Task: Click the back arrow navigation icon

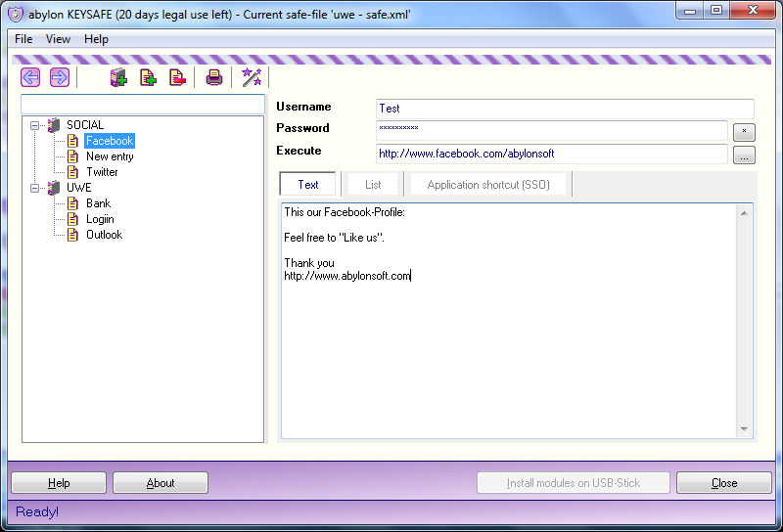Action: 30,77
